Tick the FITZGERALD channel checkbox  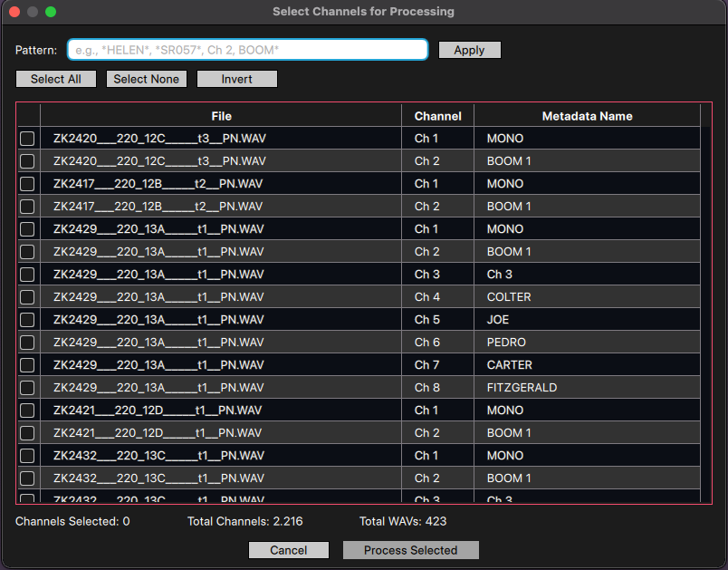27,388
